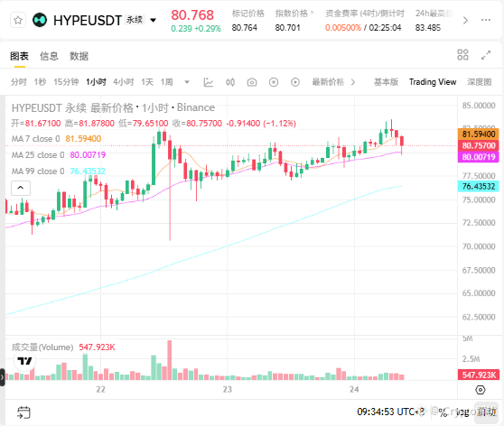
Task: Click the 永续 perpetual contract tag
Action: point(135,20)
